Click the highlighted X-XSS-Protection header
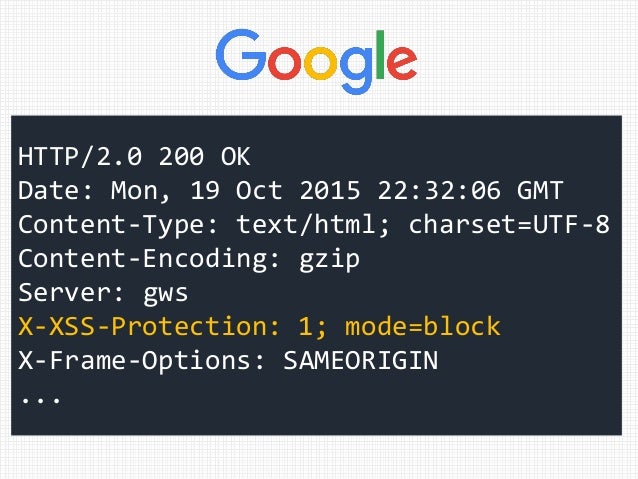Image resolution: width=638 pixels, height=479 pixels. coord(259,326)
